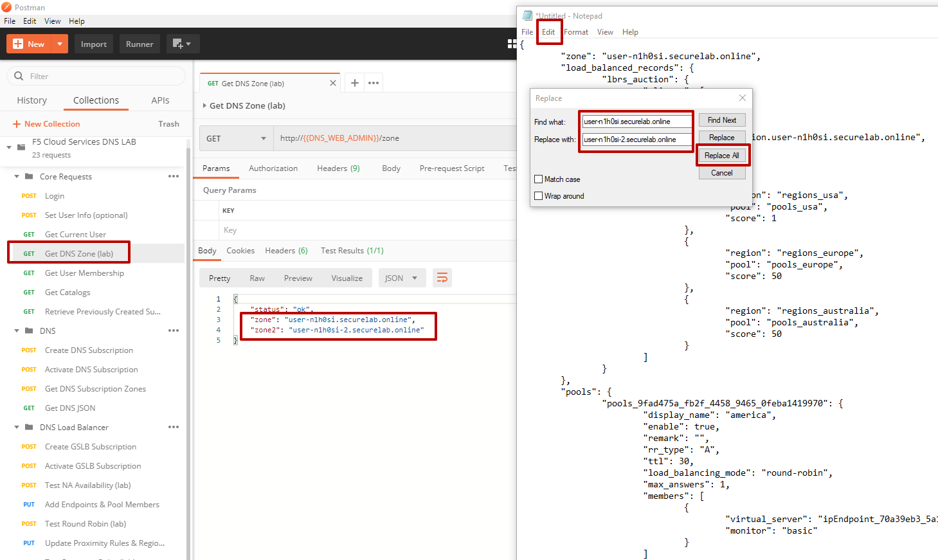Collapse the DNS Load Balancer folder
This screenshot has width=938, height=560.
pos(17,427)
